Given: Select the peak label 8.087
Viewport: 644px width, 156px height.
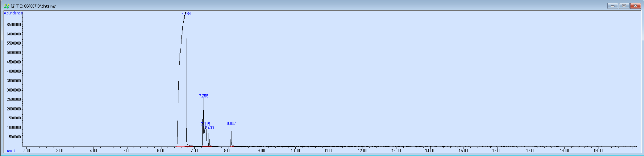Looking at the screenshot, I should [231, 123].
